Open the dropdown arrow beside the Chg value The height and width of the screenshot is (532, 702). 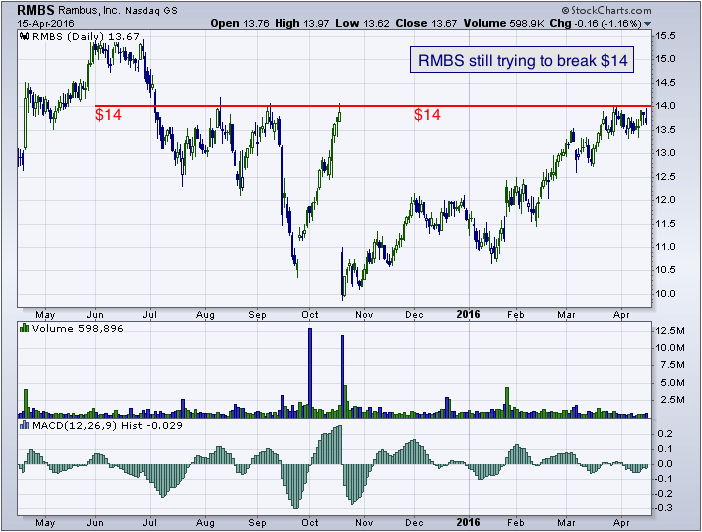[x=647, y=24]
